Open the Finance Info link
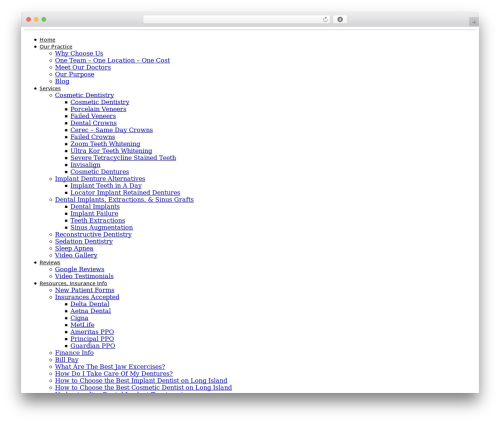The height and width of the screenshot is (423, 500). [x=74, y=353]
